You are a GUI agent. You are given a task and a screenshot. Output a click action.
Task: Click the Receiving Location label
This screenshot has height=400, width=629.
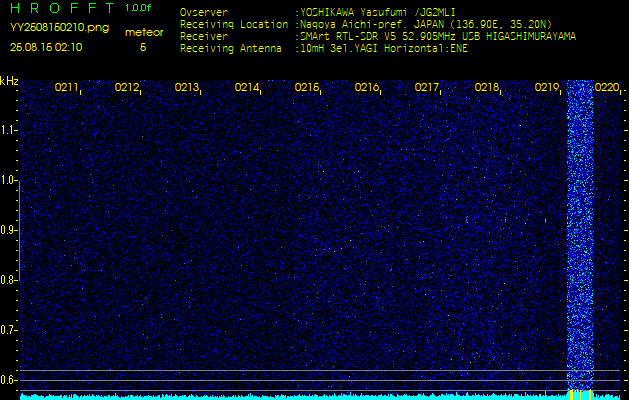234,24
